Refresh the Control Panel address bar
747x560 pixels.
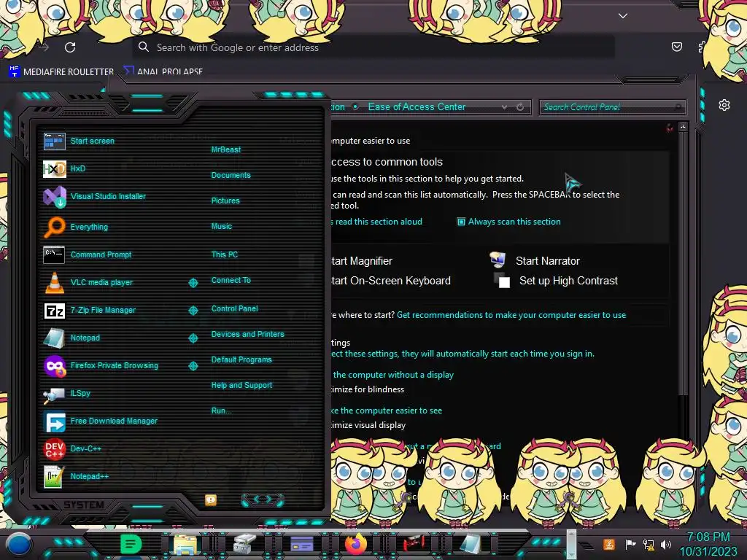[x=520, y=107]
